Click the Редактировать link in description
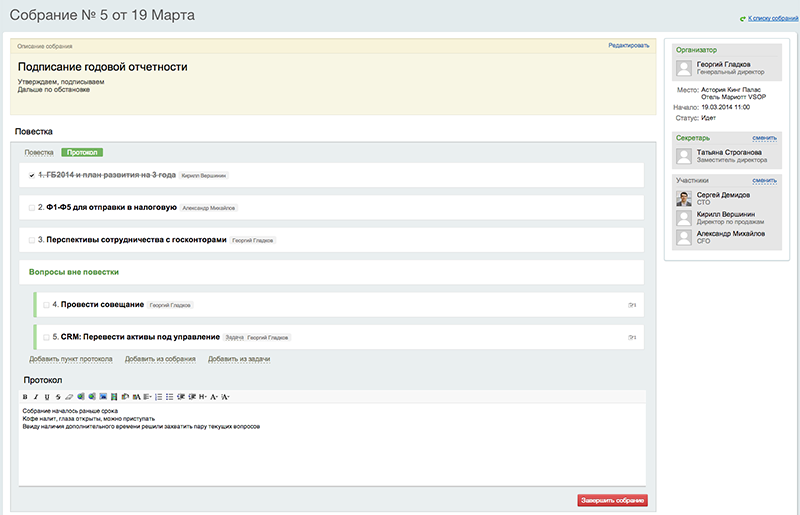 click(629, 46)
